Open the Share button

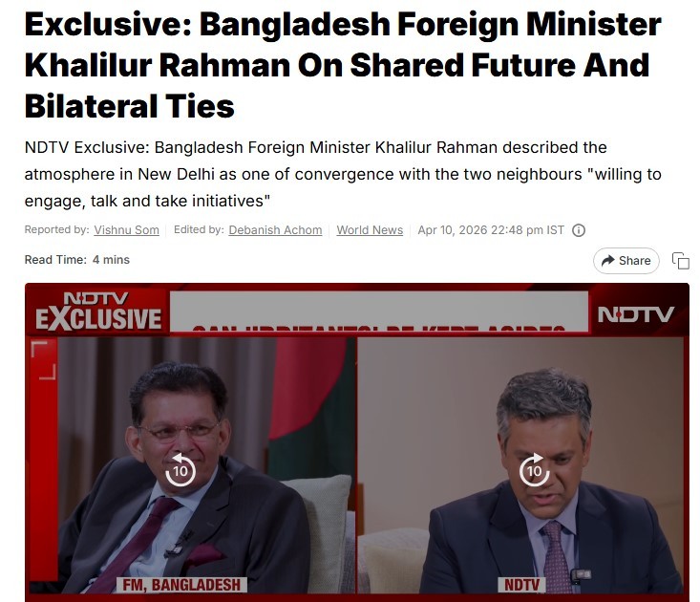[x=626, y=260]
